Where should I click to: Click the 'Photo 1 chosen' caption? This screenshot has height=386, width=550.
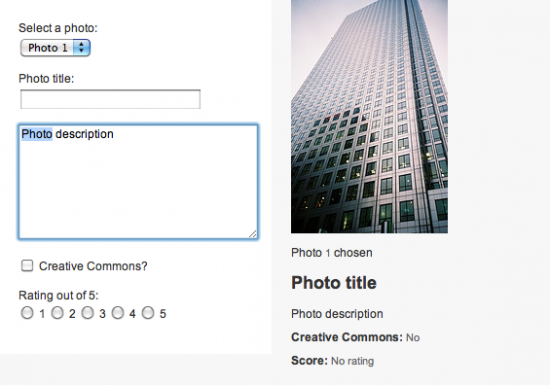(331, 253)
